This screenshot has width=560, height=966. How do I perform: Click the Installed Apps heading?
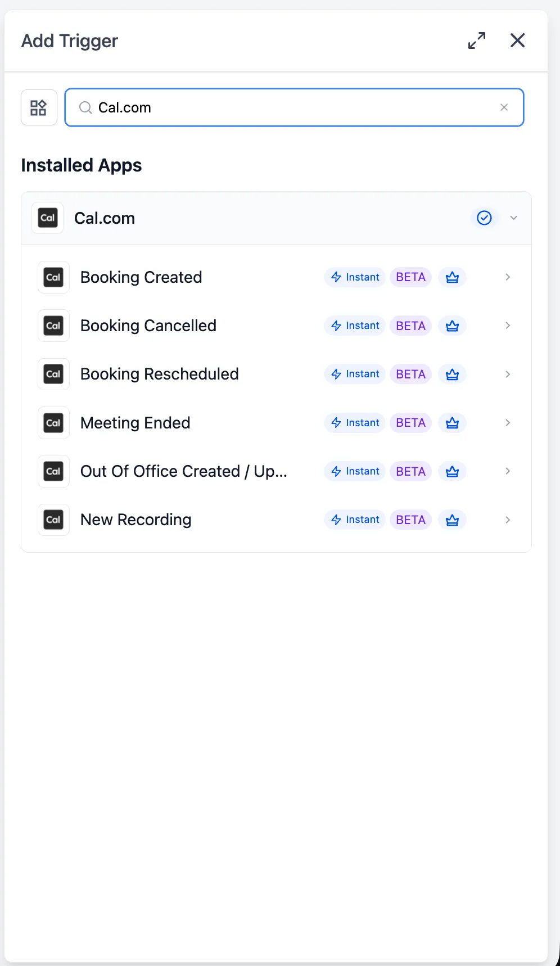pyautogui.click(x=82, y=165)
